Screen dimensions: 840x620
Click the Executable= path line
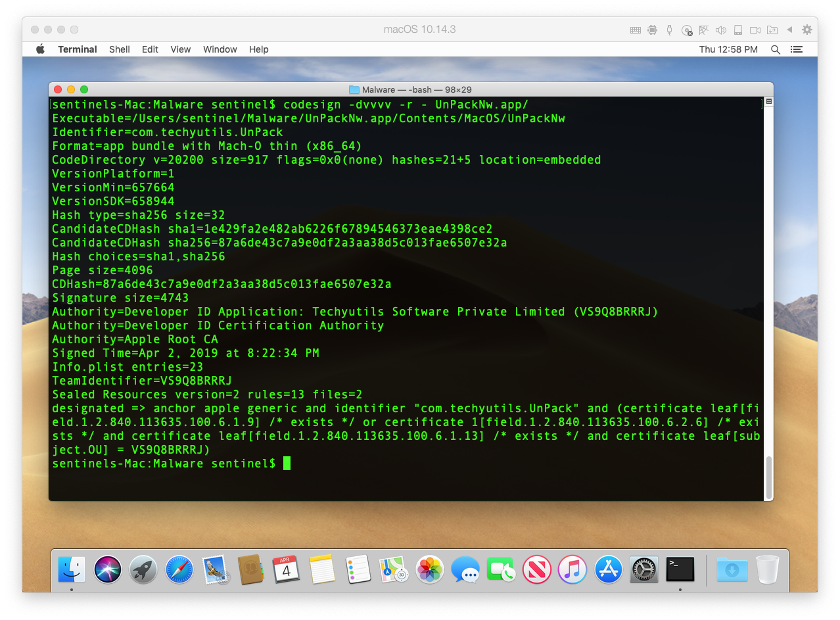click(308, 118)
